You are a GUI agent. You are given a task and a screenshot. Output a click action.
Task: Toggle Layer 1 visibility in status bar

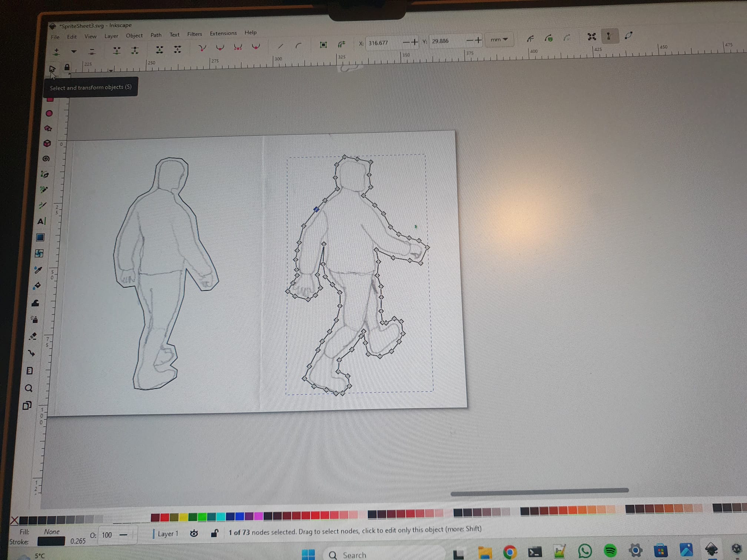point(194,534)
